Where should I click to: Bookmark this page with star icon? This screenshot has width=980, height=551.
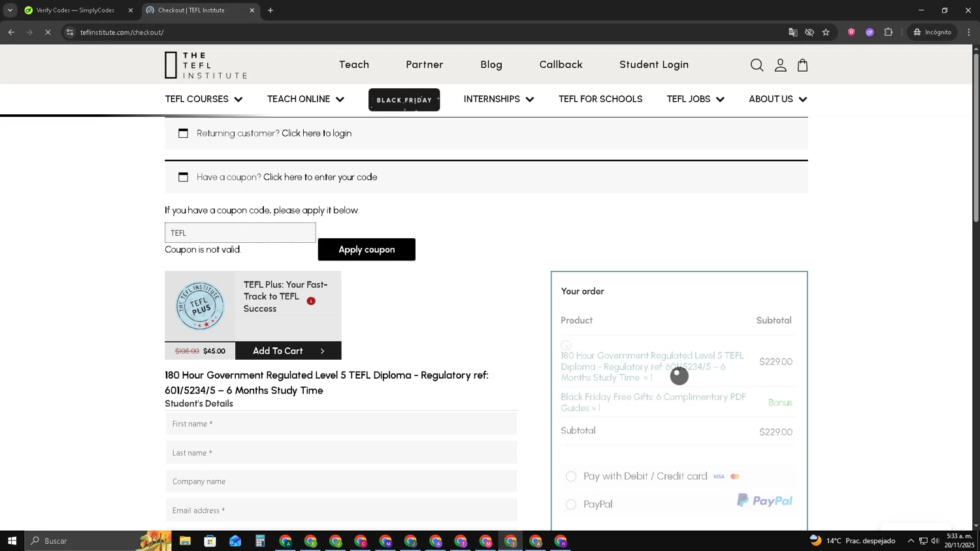[826, 32]
